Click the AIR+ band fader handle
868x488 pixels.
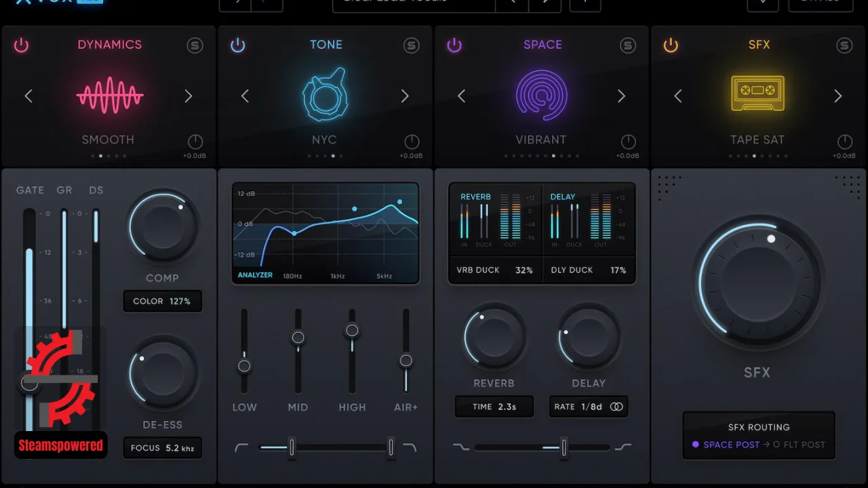(406, 361)
